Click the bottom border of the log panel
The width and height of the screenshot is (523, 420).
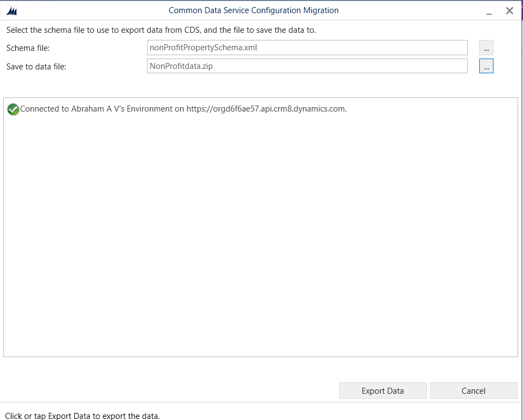[x=260, y=357]
